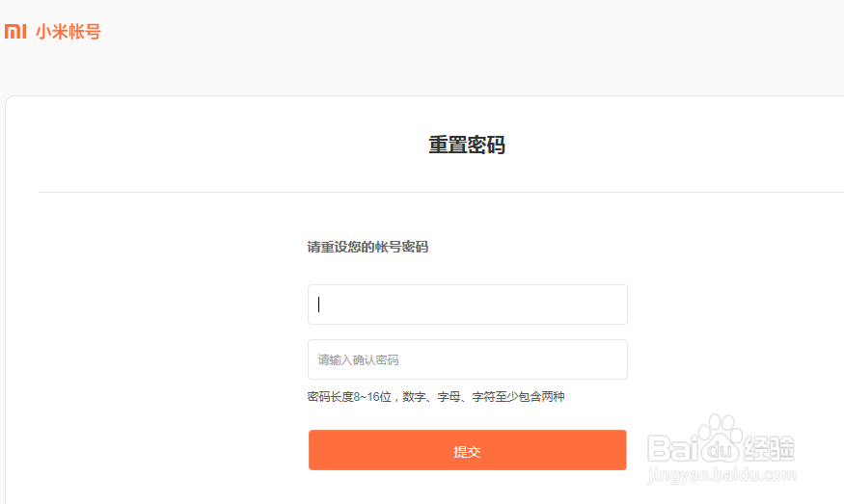
Task: Click the Baidu paw print watermark icon
Action: (720, 438)
